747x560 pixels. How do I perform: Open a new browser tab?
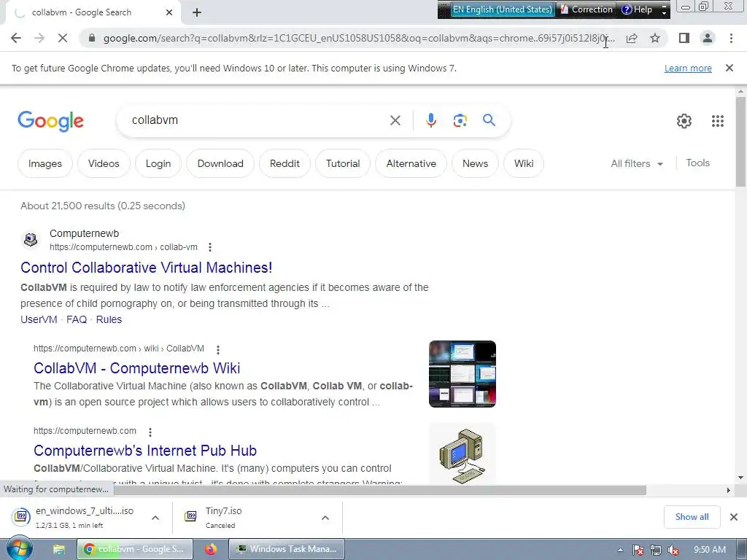click(x=197, y=12)
